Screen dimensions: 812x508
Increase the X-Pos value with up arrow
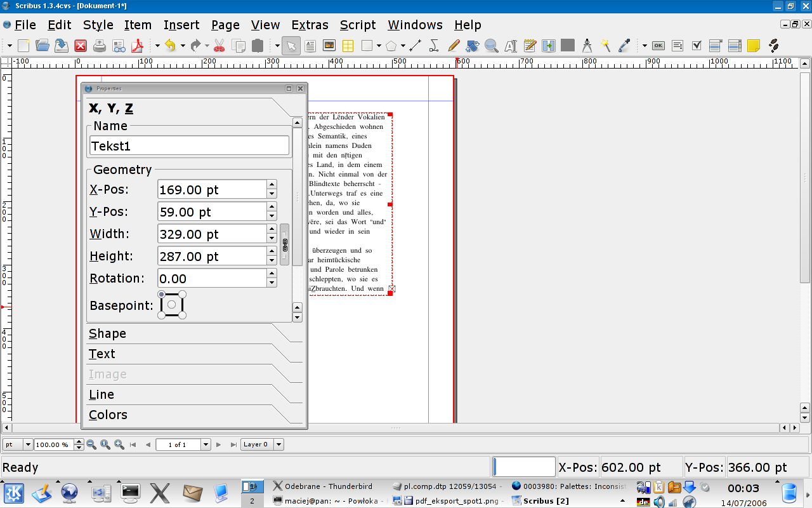(272, 185)
